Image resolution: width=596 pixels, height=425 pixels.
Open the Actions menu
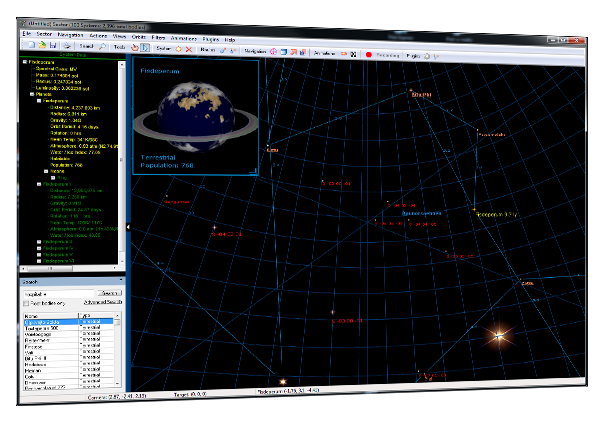coord(98,36)
